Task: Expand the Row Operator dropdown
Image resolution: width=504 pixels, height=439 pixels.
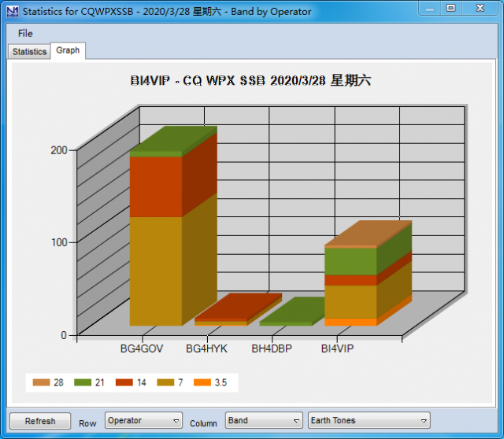Action: [x=143, y=420]
